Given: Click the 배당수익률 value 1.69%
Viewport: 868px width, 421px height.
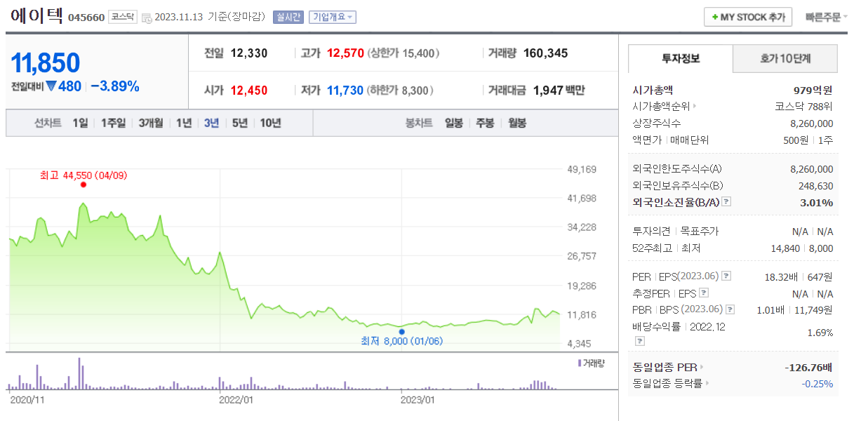Looking at the screenshot, I should point(820,333).
